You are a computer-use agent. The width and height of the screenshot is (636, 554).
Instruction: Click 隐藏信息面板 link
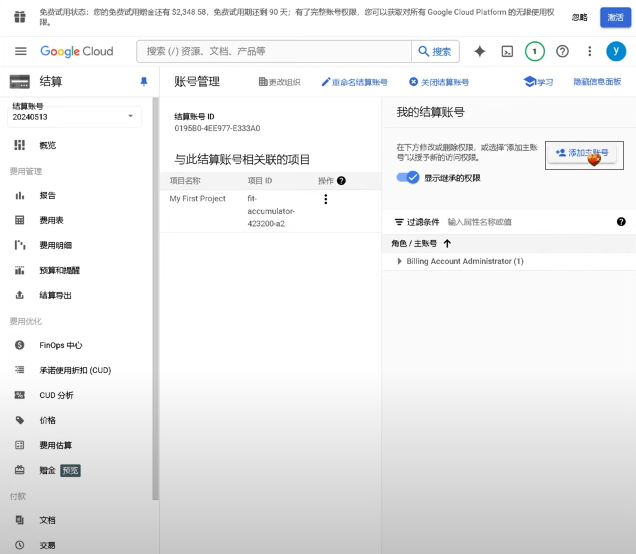coord(597,82)
